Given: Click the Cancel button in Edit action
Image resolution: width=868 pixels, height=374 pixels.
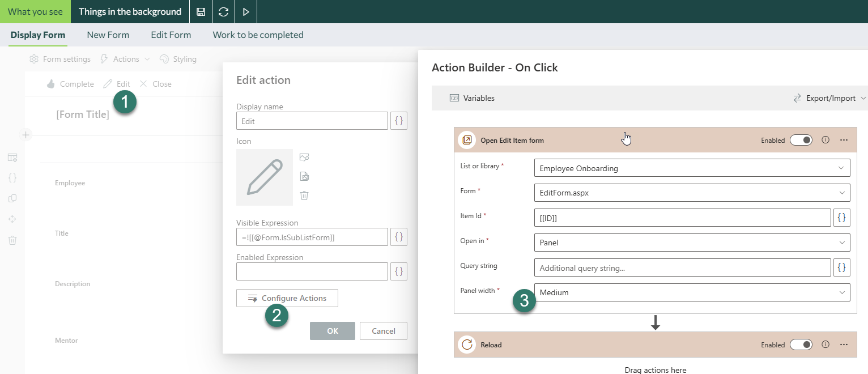Looking at the screenshot, I should (x=384, y=331).
